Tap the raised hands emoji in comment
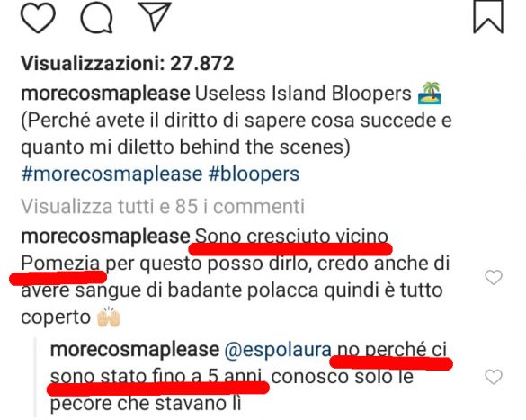526x420 pixels. 108,317
